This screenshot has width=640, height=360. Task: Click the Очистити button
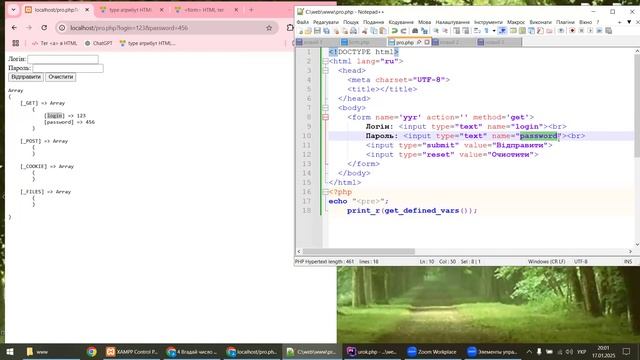tap(60, 77)
